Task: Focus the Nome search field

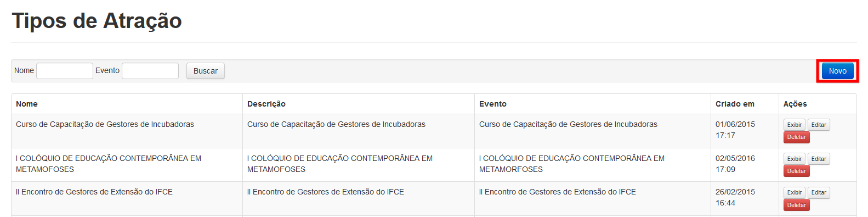Action: point(65,71)
